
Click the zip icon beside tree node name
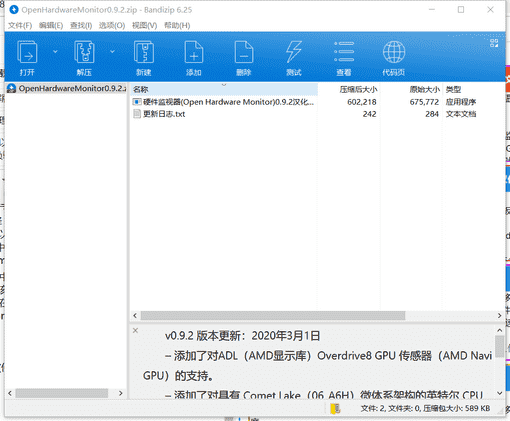pyautogui.click(x=11, y=88)
